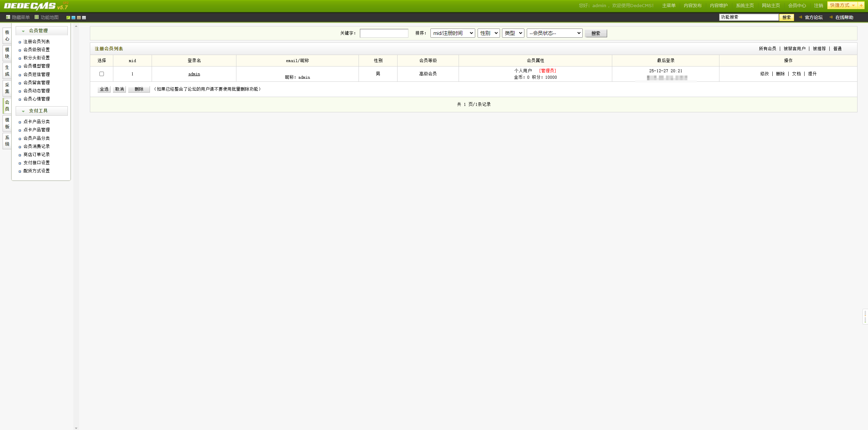Image resolution: width=868 pixels, height=430 pixels.
Task: Click 提升 link in admin row
Action: pyautogui.click(x=812, y=74)
